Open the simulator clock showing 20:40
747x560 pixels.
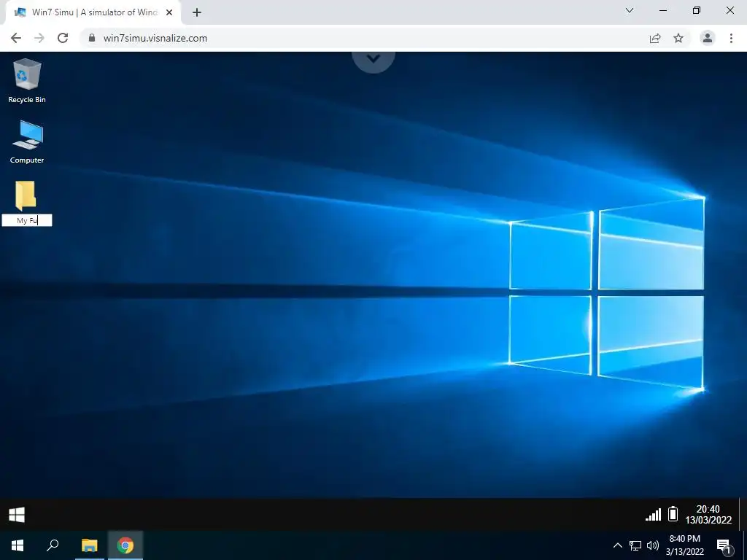[708, 514]
